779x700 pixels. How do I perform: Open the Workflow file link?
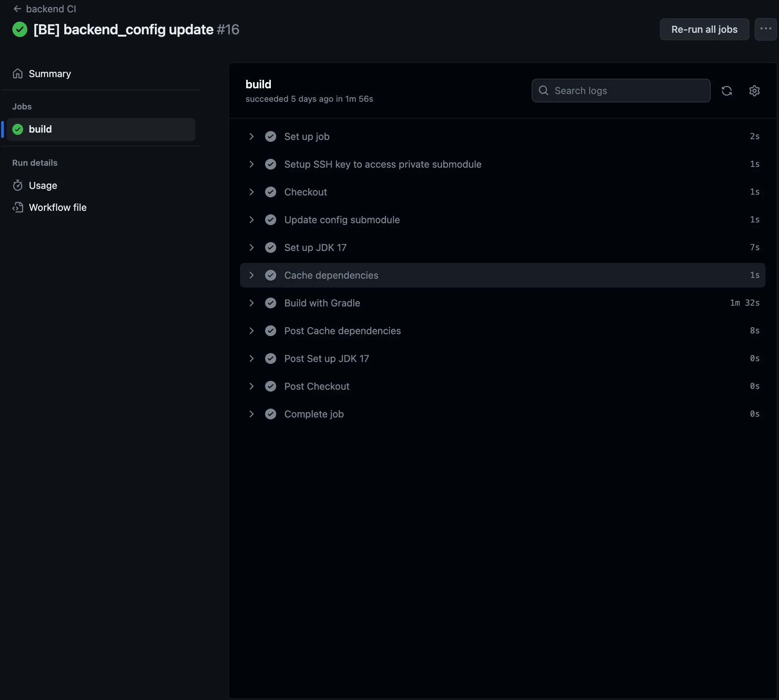tap(58, 208)
